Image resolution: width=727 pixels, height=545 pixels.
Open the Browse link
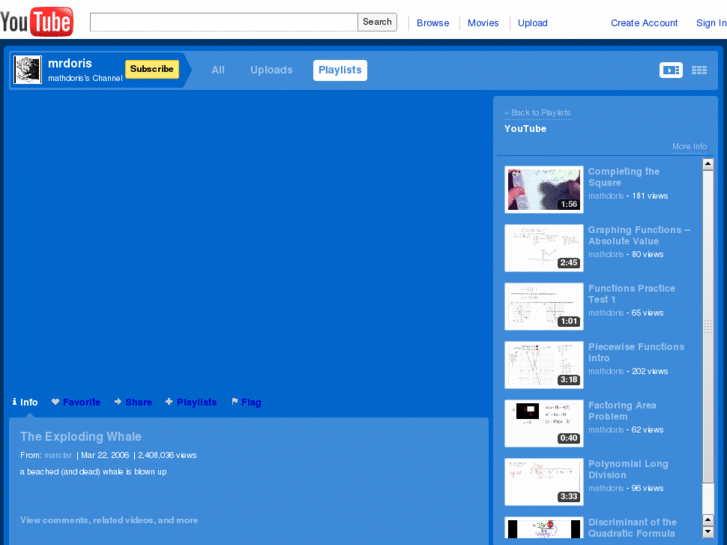click(433, 23)
